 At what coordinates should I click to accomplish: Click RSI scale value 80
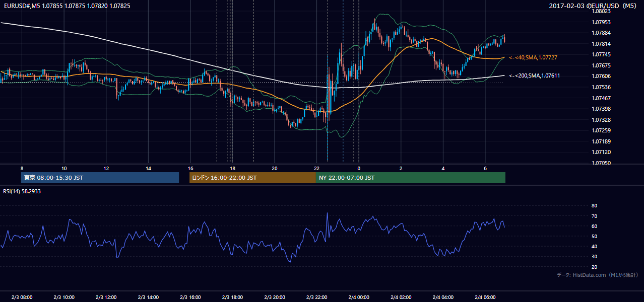594,206
